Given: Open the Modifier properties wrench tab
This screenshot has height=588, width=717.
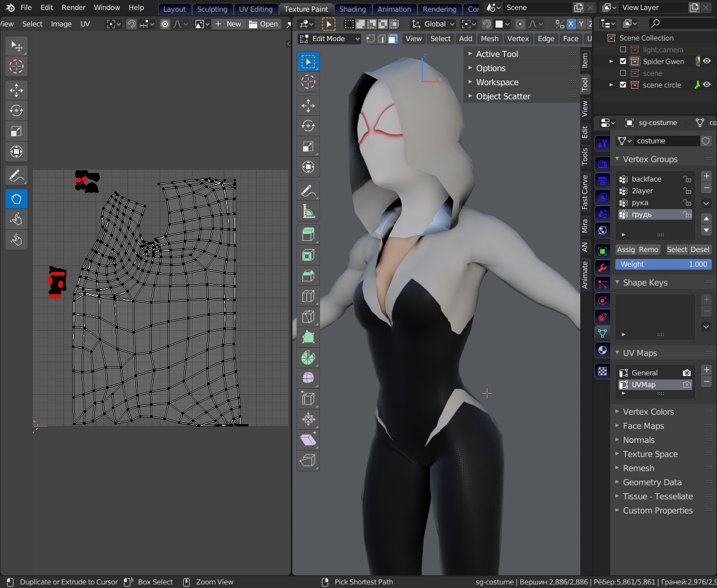Looking at the screenshot, I should click(x=602, y=268).
